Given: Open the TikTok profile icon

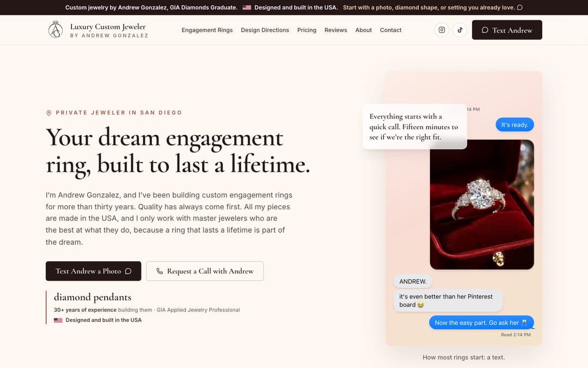Looking at the screenshot, I should (x=460, y=30).
